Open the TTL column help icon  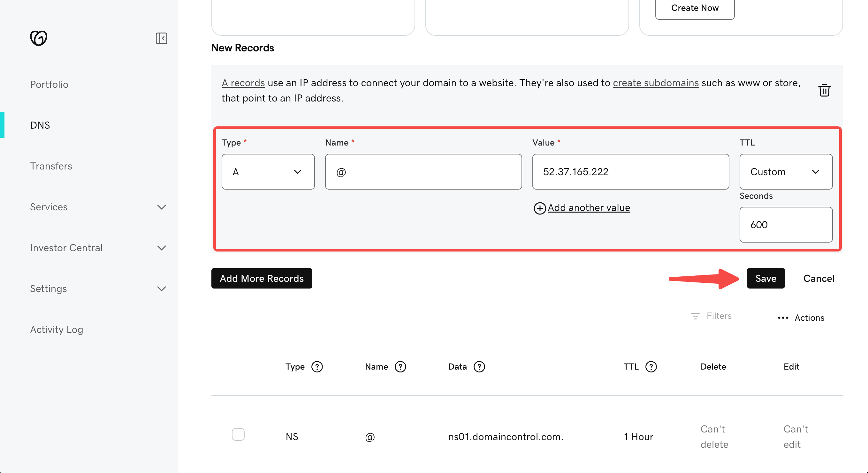651,367
